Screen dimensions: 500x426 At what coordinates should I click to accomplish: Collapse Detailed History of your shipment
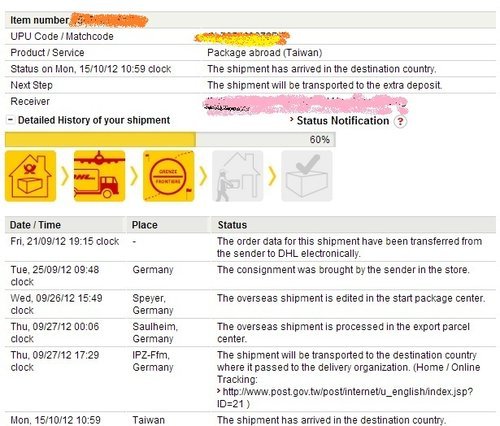(x=10, y=120)
